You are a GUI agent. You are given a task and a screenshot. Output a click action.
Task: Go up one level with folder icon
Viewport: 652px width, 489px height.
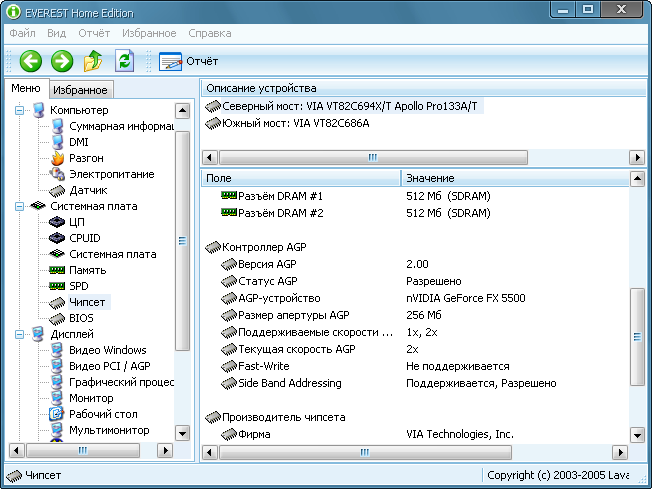pyautogui.click(x=93, y=61)
